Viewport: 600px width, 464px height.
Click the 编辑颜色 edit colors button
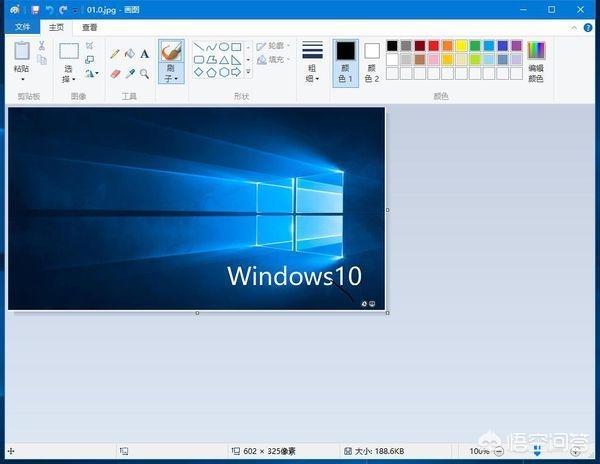537,62
